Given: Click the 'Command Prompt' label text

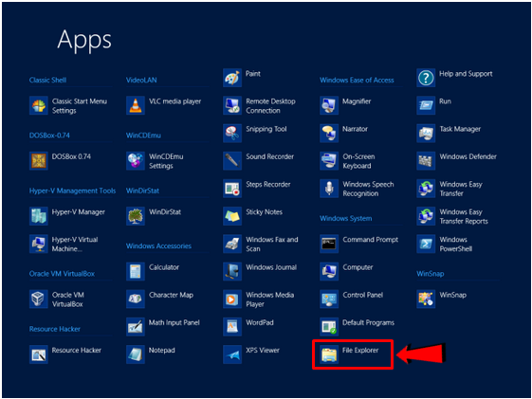Looking at the screenshot, I should point(371,240).
